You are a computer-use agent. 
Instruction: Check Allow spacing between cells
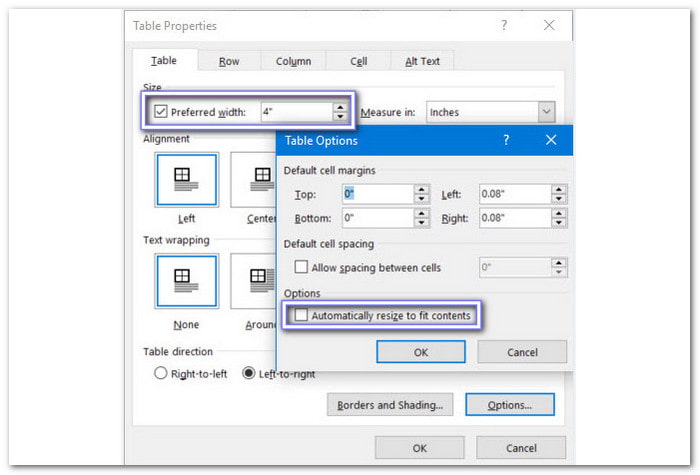[x=301, y=268]
